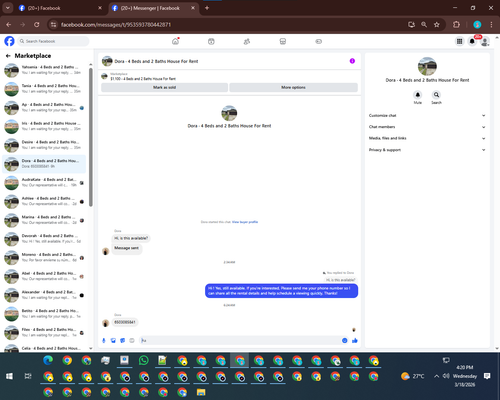Open the Facebook apps grid menu
Viewport: 500px width, 400px height.
coord(459,41)
